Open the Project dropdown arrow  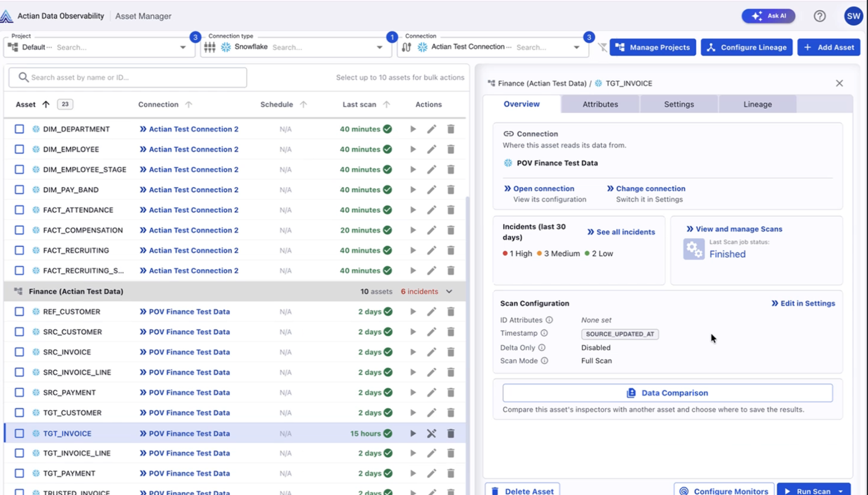[x=183, y=47]
